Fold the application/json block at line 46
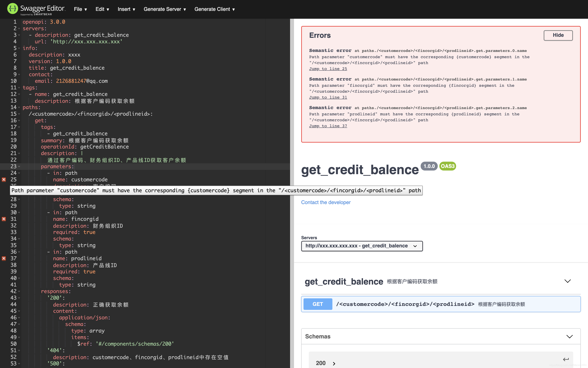588x368 pixels. [19, 318]
